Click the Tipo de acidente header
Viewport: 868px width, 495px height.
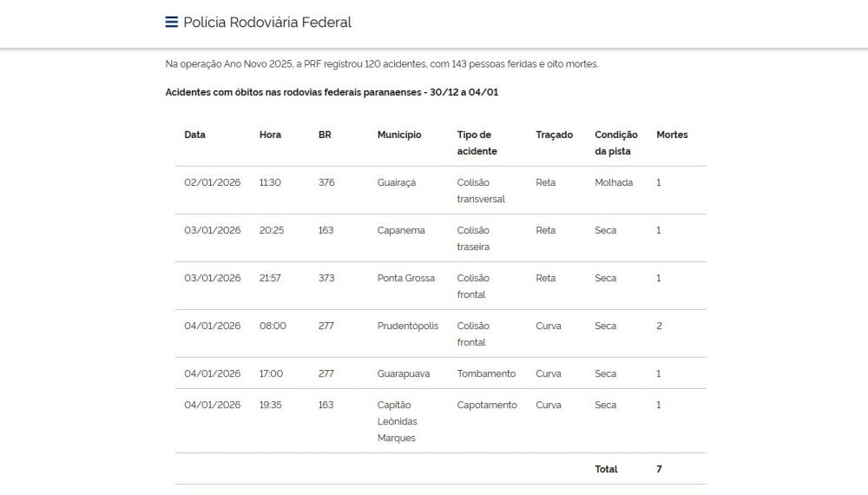(477, 142)
